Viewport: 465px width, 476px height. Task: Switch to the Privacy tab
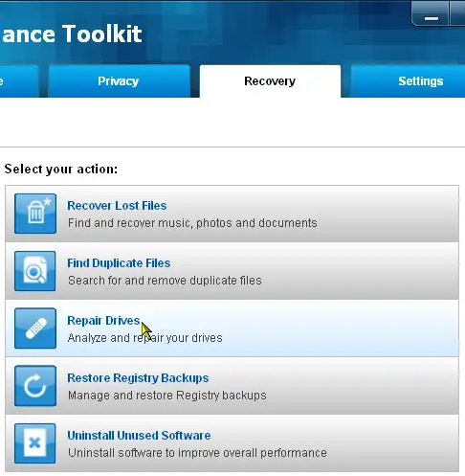pyautogui.click(x=119, y=81)
